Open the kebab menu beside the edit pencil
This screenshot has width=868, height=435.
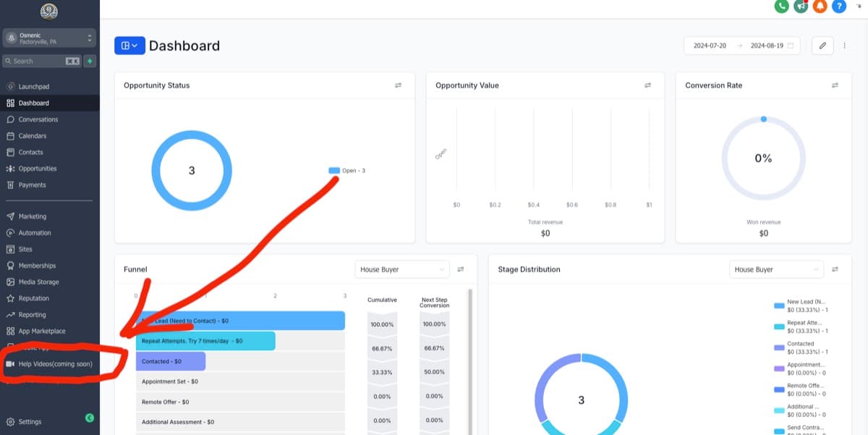[x=844, y=45]
